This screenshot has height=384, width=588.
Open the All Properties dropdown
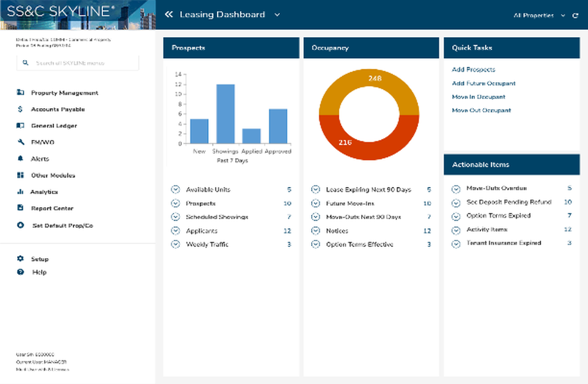click(539, 15)
